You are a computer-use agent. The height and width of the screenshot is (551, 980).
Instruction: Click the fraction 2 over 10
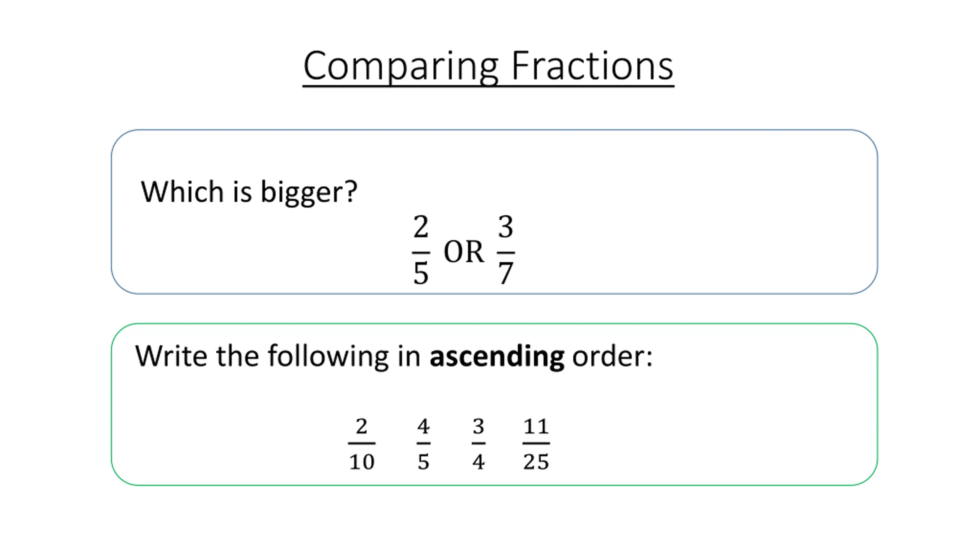(361, 444)
